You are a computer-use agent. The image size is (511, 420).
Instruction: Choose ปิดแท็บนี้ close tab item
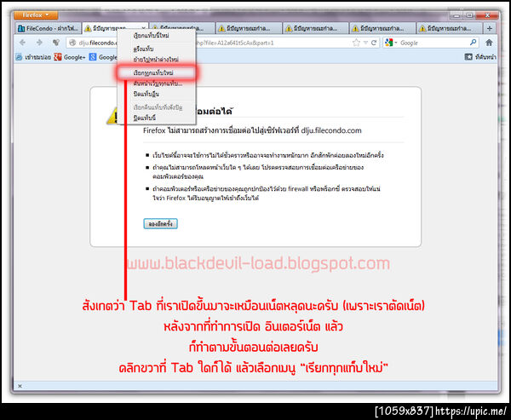(157, 118)
